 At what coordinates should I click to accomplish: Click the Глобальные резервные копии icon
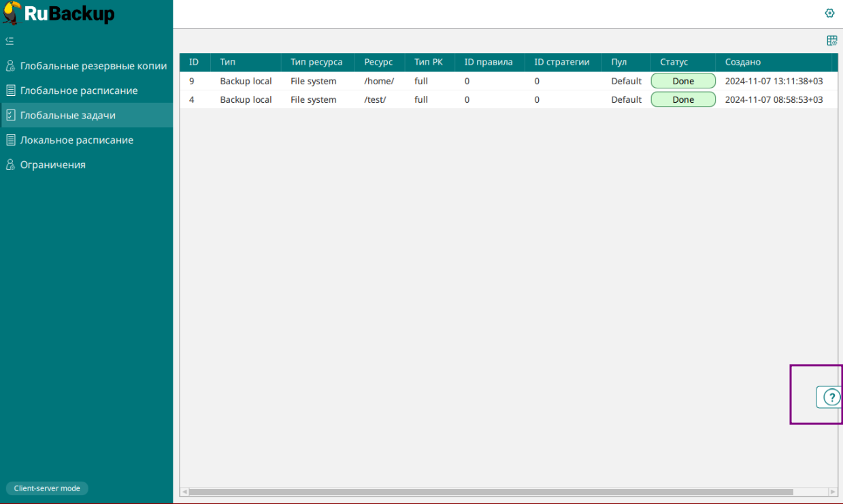coord(10,66)
